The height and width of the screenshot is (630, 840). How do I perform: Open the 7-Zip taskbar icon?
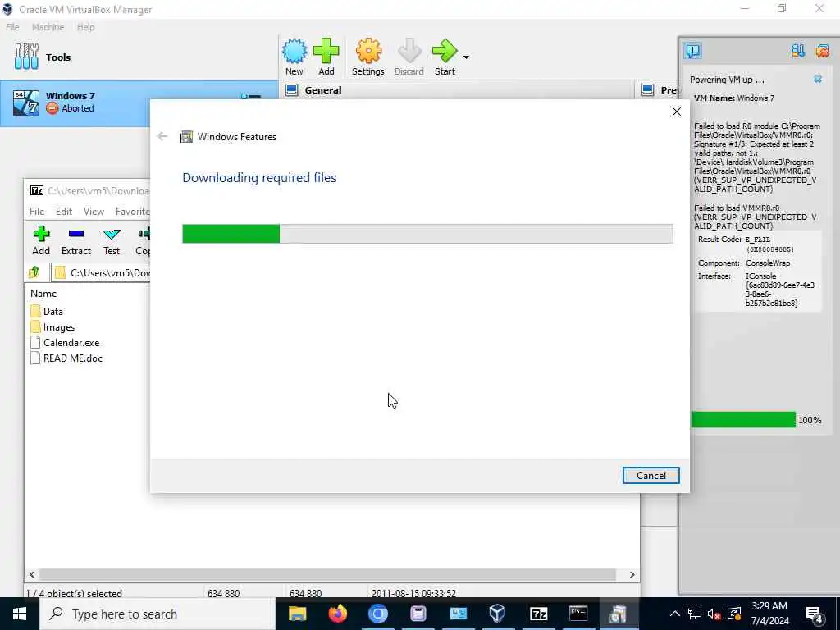538,614
